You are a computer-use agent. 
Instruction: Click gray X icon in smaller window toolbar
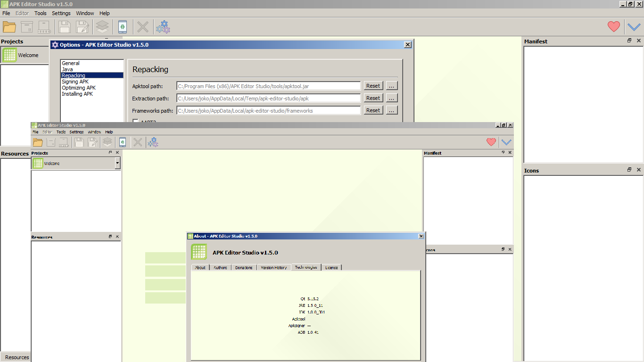click(x=138, y=142)
